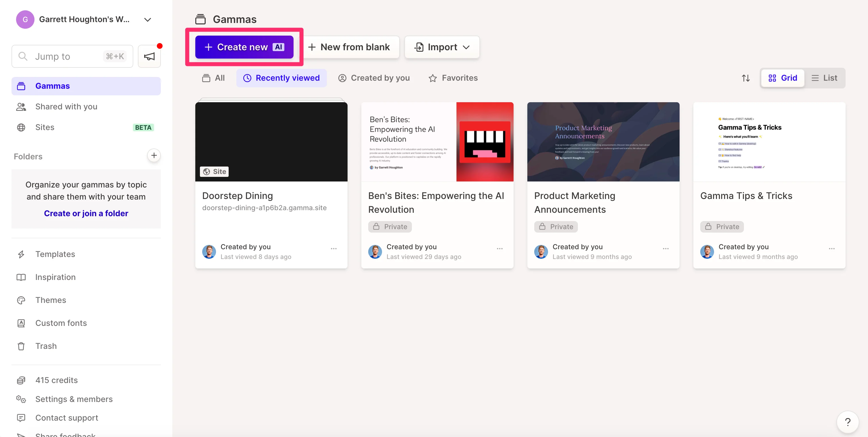Open the help question mark button

coord(847,421)
